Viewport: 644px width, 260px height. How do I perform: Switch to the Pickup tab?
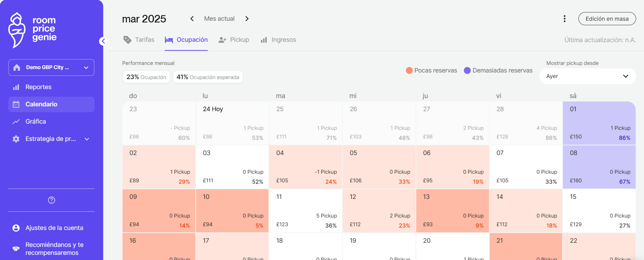click(234, 40)
